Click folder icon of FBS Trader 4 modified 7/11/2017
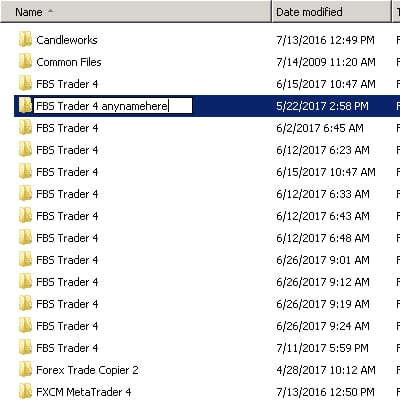 tap(25, 348)
